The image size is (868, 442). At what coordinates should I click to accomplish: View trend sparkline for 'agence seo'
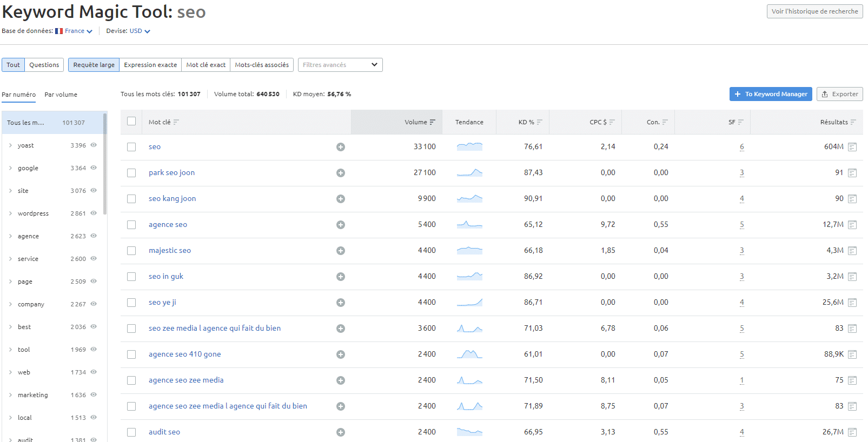point(469,224)
